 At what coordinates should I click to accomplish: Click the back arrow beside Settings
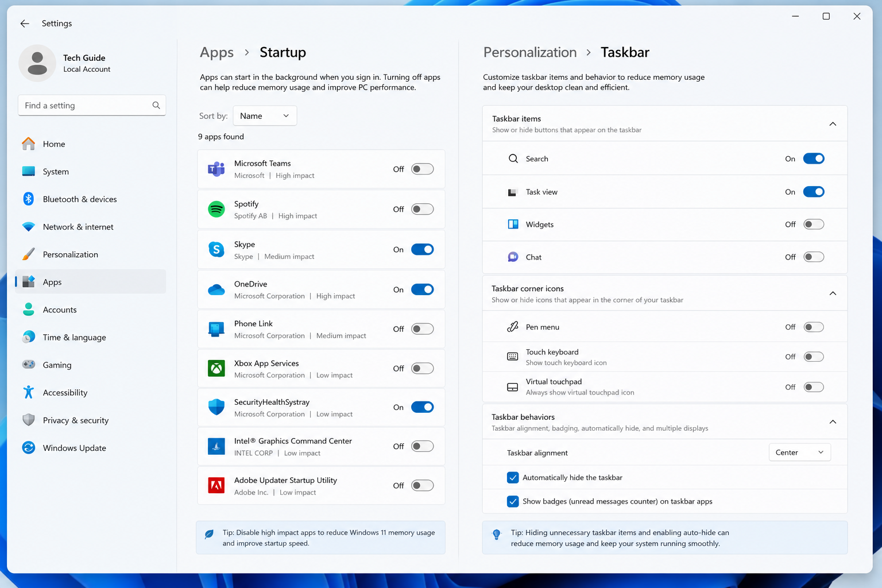[25, 24]
